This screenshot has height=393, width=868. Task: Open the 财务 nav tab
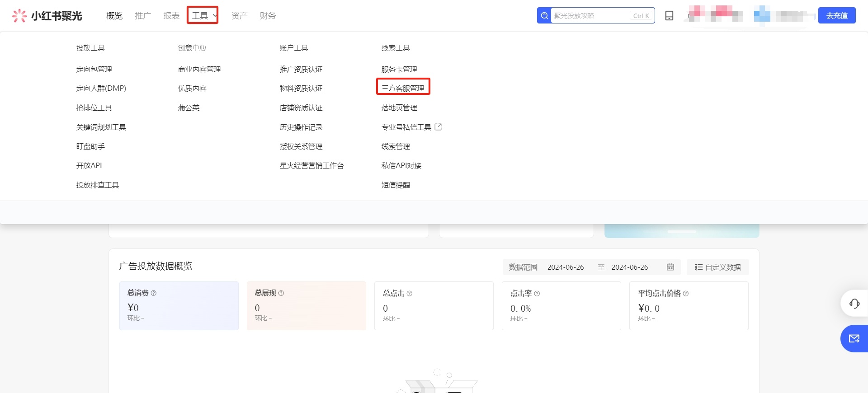(x=268, y=16)
